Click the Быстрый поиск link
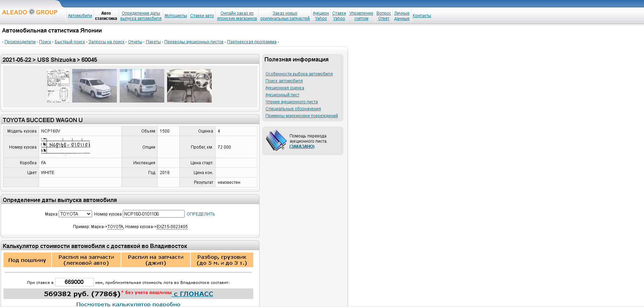Viewport: 644px width, 308px height. click(x=70, y=42)
